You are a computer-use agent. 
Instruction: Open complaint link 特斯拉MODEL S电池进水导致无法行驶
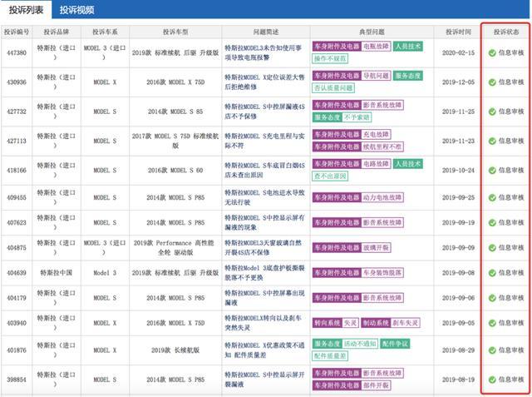click(x=264, y=197)
